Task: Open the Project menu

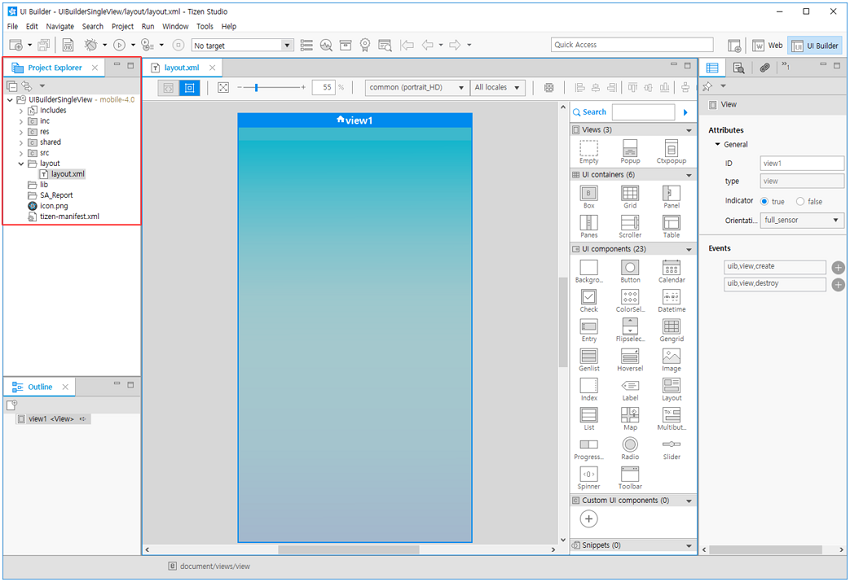Action: pyautogui.click(x=122, y=26)
